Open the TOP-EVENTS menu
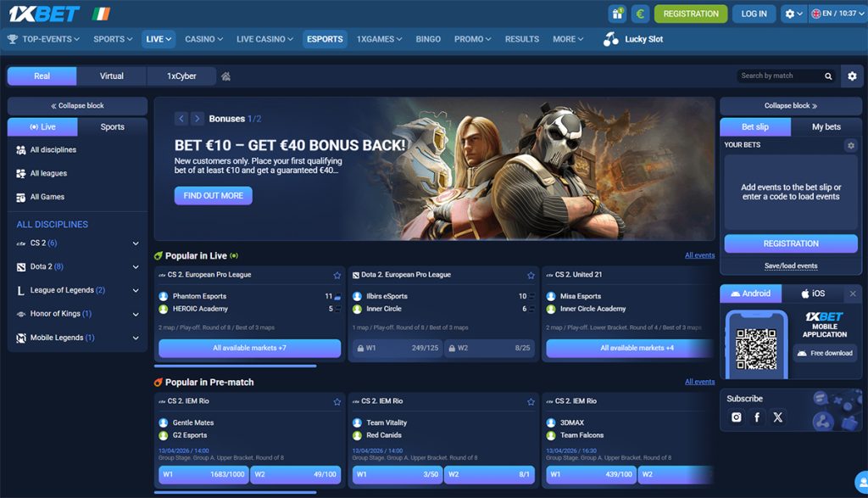 [44, 39]
